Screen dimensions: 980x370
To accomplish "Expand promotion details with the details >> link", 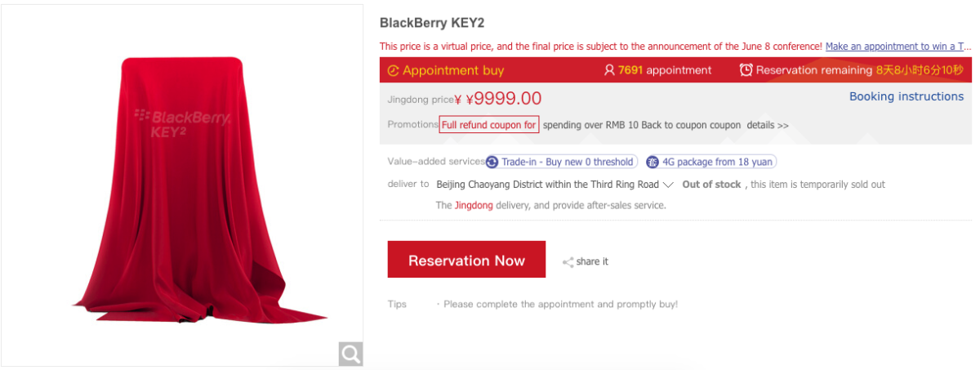I will 768,125.
